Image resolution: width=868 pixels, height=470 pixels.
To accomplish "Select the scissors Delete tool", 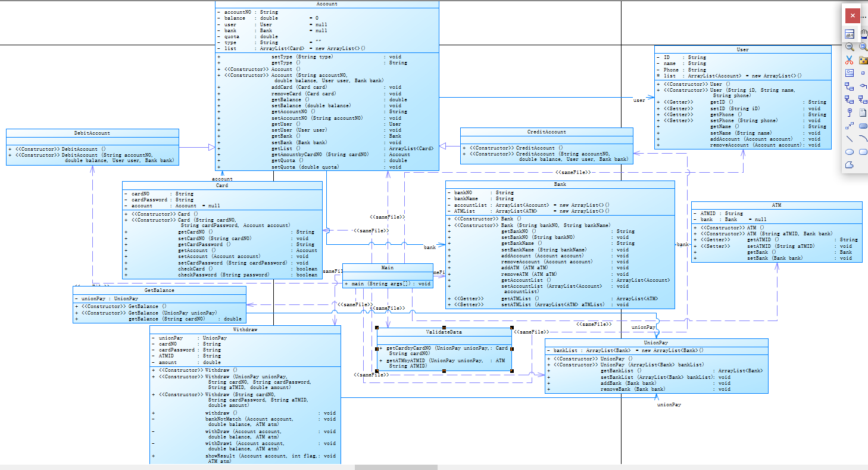I will pos(850,60).
